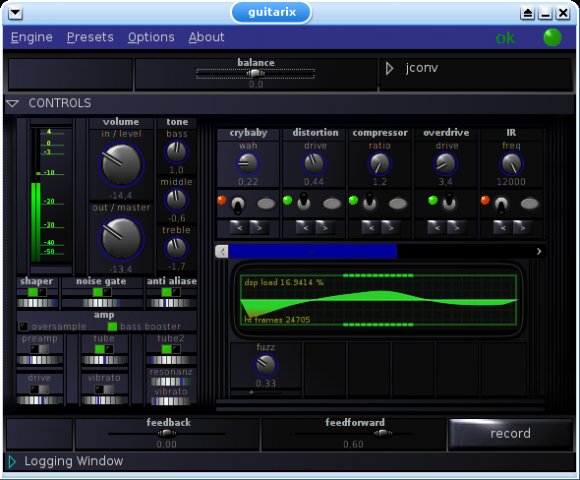Screen dimensions: 580x480
Task: Click the compressor ratio knob
Action: pos(379,163)
